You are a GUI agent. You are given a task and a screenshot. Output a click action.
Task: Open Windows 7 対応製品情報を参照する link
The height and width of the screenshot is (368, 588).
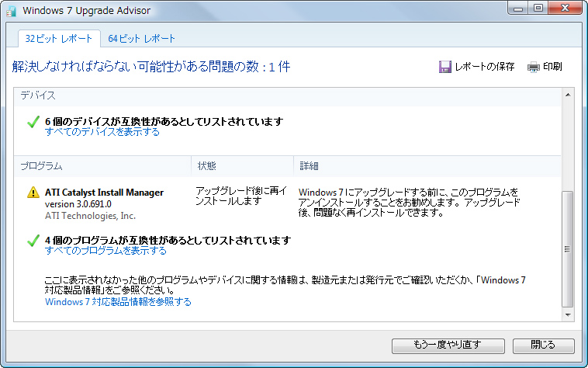pos(118,302)
